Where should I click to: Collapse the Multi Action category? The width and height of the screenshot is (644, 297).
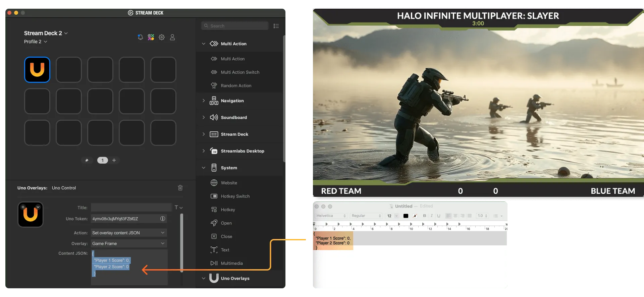coord(204,44)
